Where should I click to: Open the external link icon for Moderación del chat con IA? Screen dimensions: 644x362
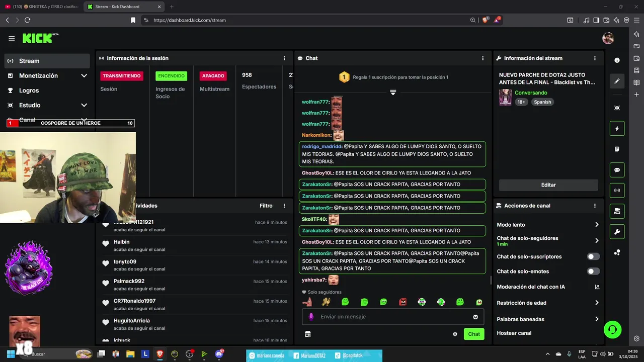pos(597,287)
